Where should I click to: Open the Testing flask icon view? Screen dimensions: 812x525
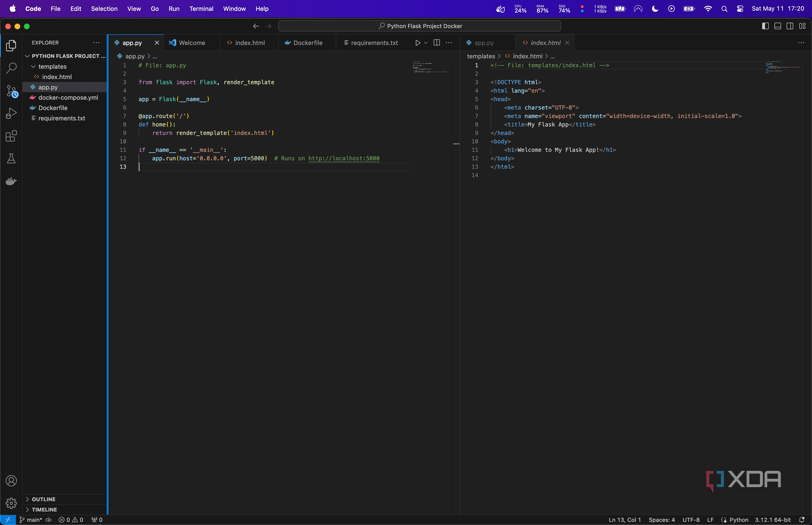click(11, 158)
